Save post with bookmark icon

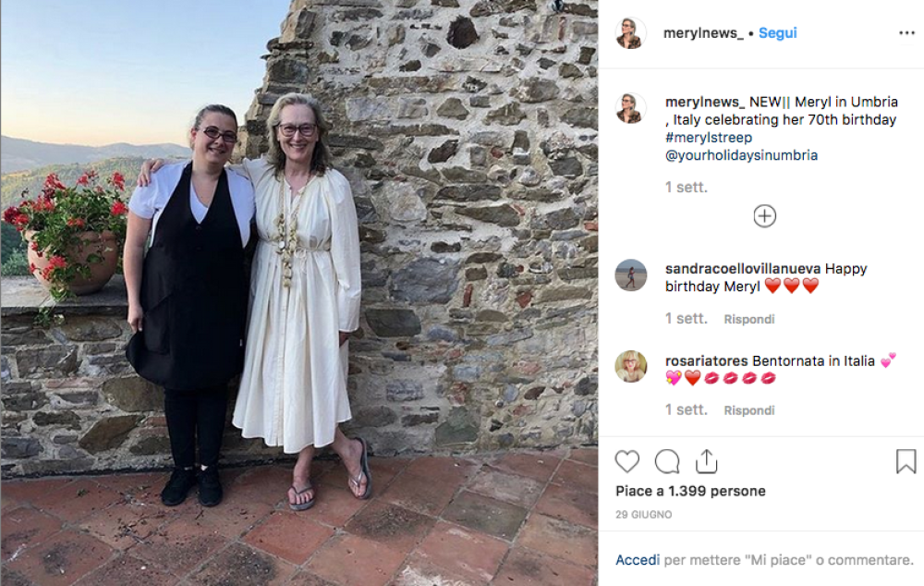coord(906,461)
